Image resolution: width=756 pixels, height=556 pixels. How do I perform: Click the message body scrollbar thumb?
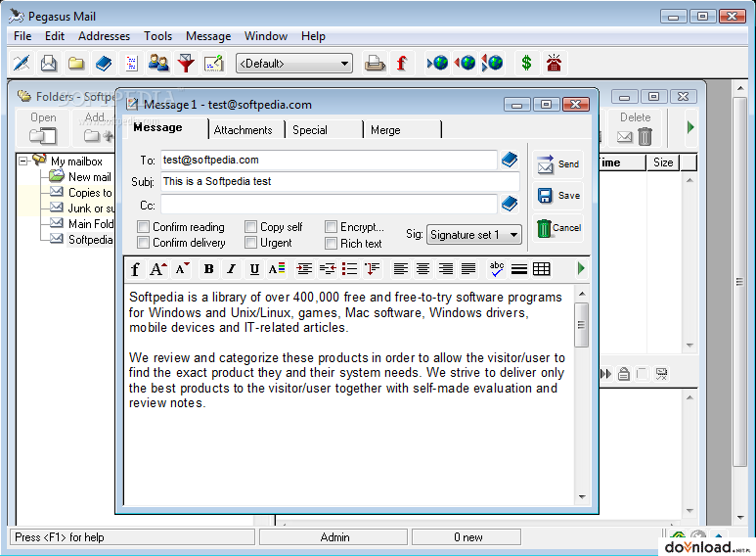tap(582, 325)
